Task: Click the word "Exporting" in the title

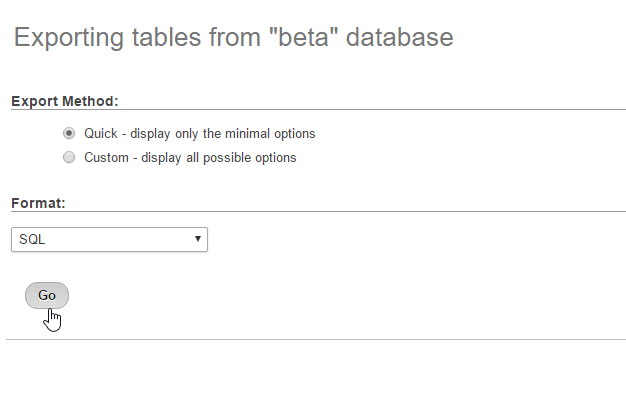Action: (x=69, y=38)
